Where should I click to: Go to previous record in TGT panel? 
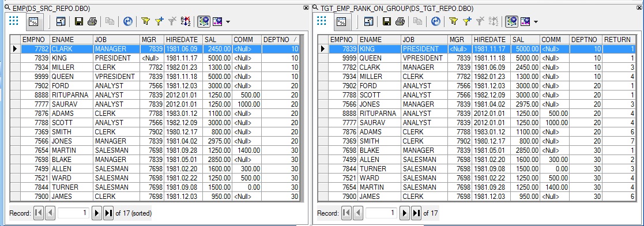[357, 213]
